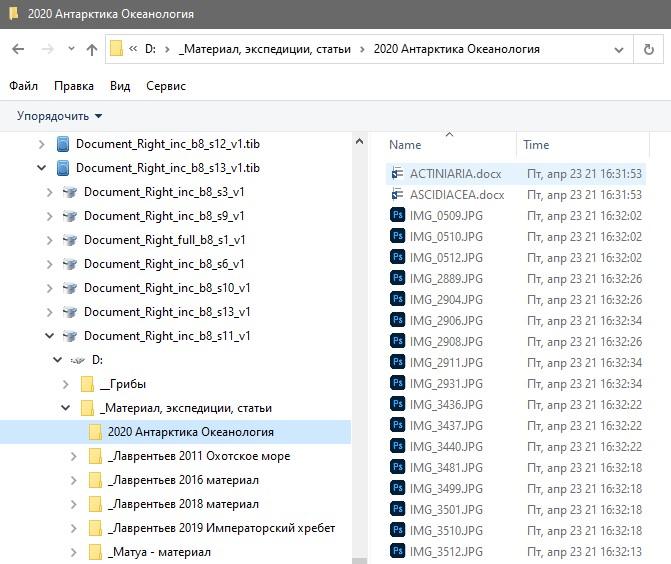
Task: Go up one folder level
Action: (x=92, y=50)
